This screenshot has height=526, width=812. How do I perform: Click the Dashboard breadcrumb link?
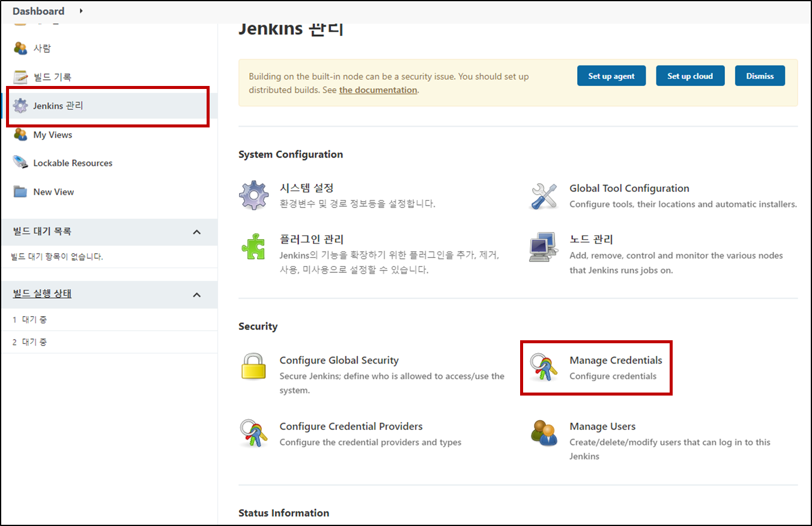38,11
